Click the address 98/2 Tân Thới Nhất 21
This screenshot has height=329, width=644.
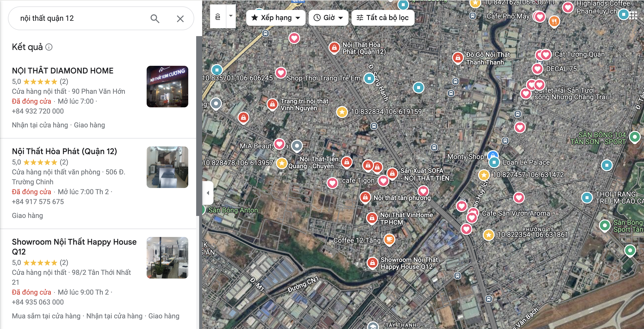(x=71, y=277)
